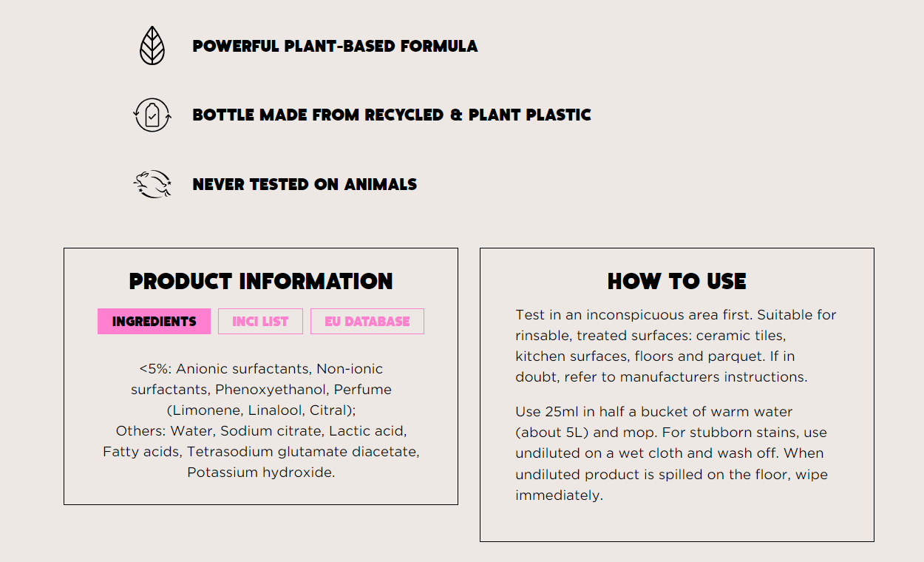The width and height of the screenshot is (924, 562).
Task: Click the 'Potassium hydroxide' text
Action: pos(261,472)
